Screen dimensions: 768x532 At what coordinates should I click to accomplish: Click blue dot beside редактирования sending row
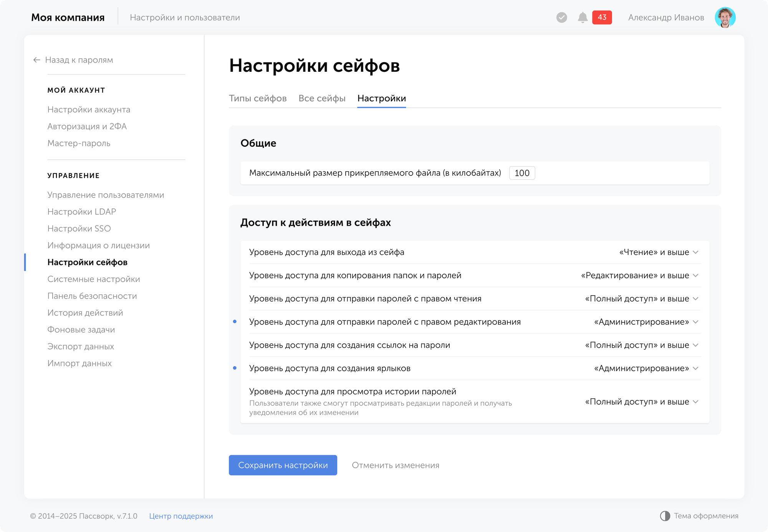coord(235,322)
